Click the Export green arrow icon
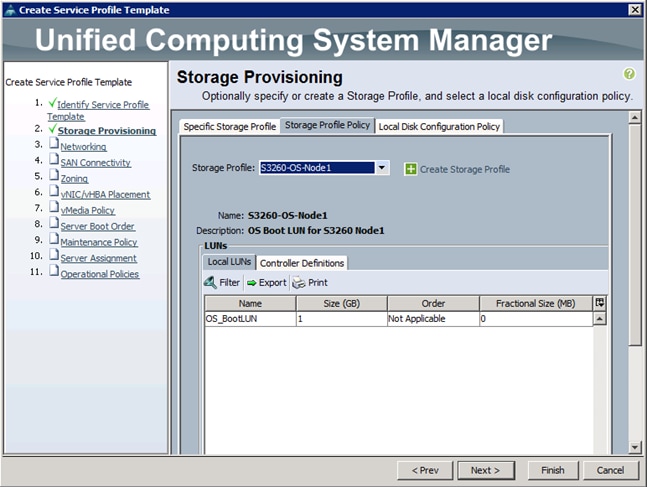Screen dimensions: 647x487 (252, 283)
